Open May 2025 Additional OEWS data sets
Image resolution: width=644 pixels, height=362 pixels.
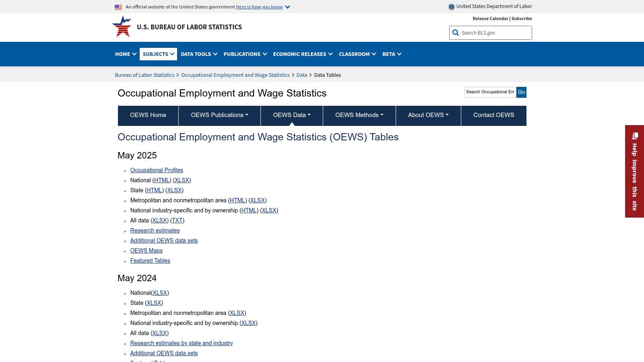pos(164,241)
